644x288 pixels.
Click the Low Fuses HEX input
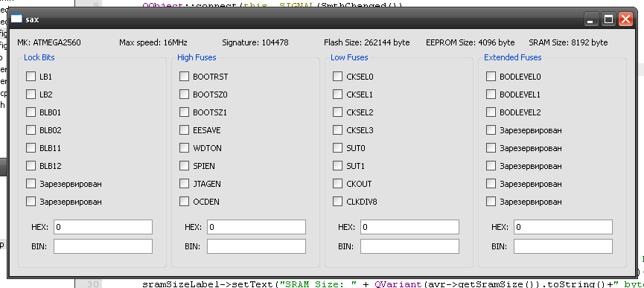pyautogui.click(x=410, y=227)
